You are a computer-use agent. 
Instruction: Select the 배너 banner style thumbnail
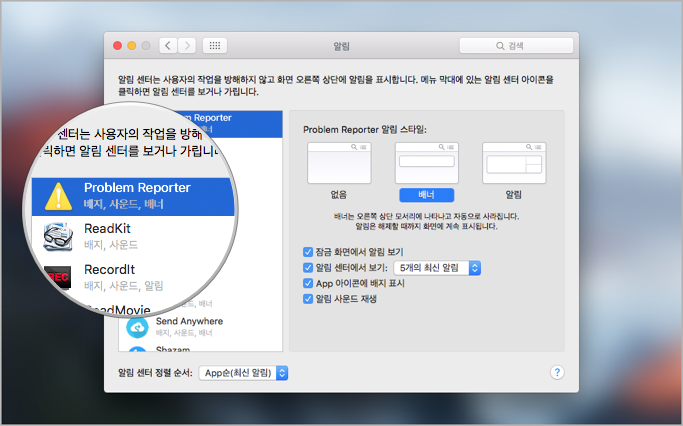coord(426,163)
